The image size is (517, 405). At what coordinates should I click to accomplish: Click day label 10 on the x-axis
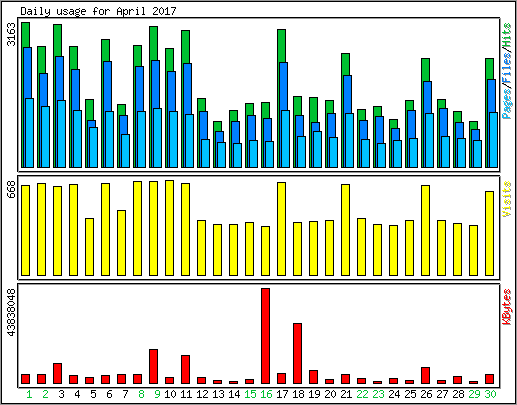tap(170, 394)
